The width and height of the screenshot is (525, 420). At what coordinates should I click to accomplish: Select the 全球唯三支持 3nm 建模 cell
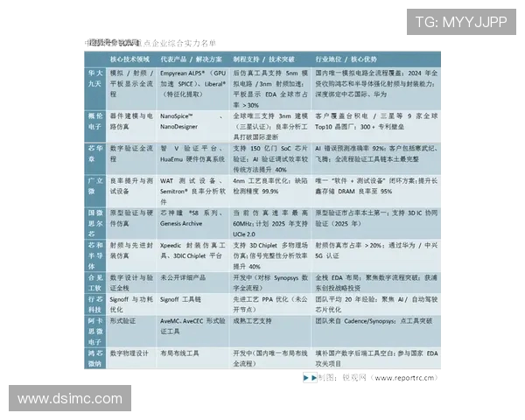click(270, 127)
